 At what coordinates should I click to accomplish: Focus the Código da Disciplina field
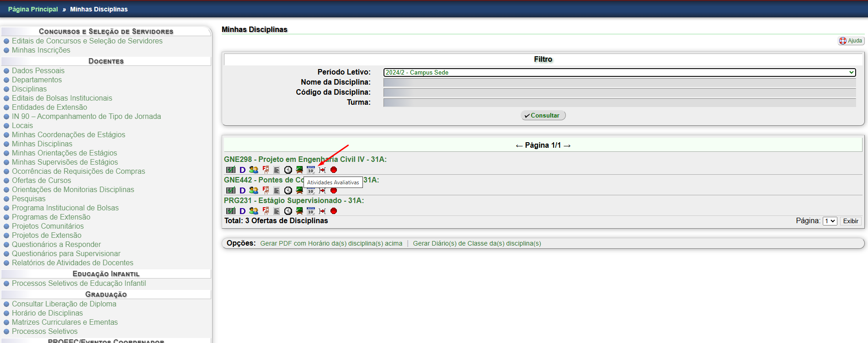(619, 92)
